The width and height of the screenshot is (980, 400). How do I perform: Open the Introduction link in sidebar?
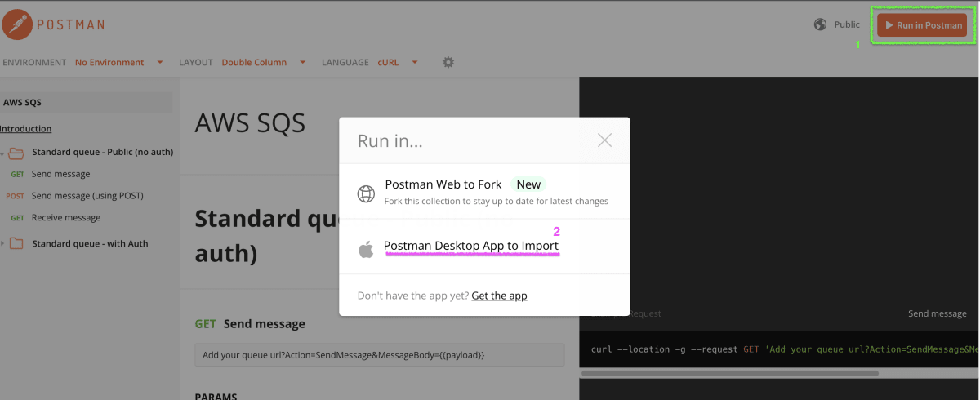(x=25, y=128)
